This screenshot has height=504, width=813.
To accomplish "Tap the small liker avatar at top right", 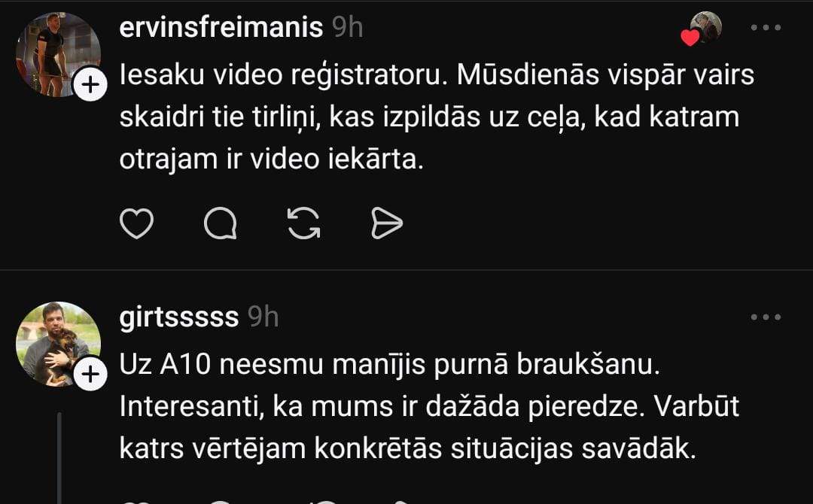I will point(708,26).
